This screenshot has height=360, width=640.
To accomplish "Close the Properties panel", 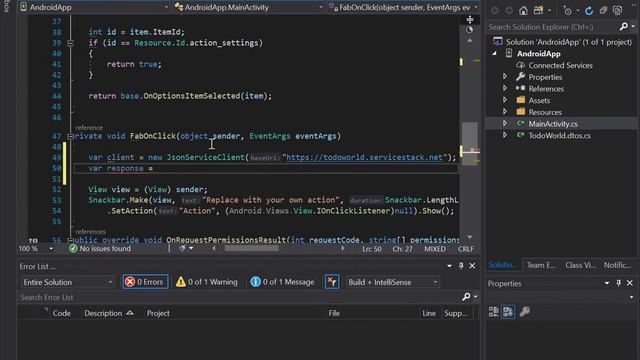I will tap(630, 283).
